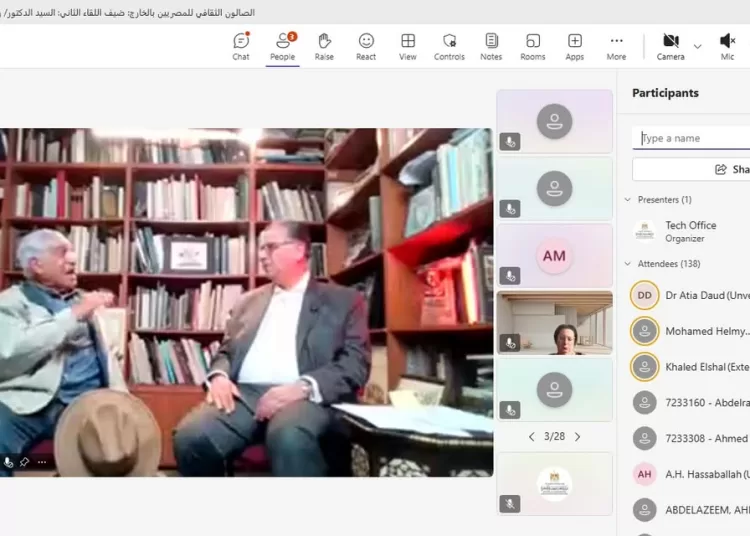The image size is (750, 536).
Task: Collapse the Attendees (138) section
Action: click(628, 263)
